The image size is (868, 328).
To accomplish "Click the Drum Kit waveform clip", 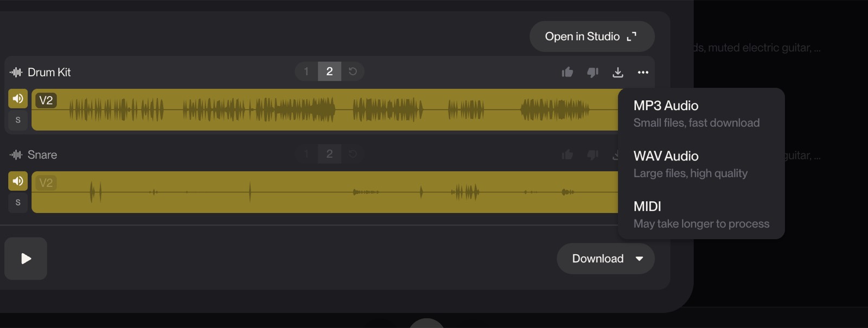I will tap(324, 110).
